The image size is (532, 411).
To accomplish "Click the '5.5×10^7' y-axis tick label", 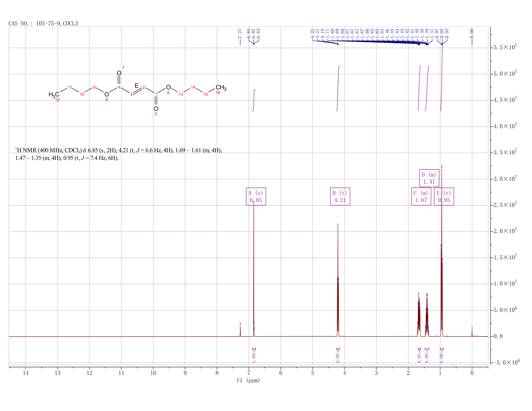I will (505, 48).
